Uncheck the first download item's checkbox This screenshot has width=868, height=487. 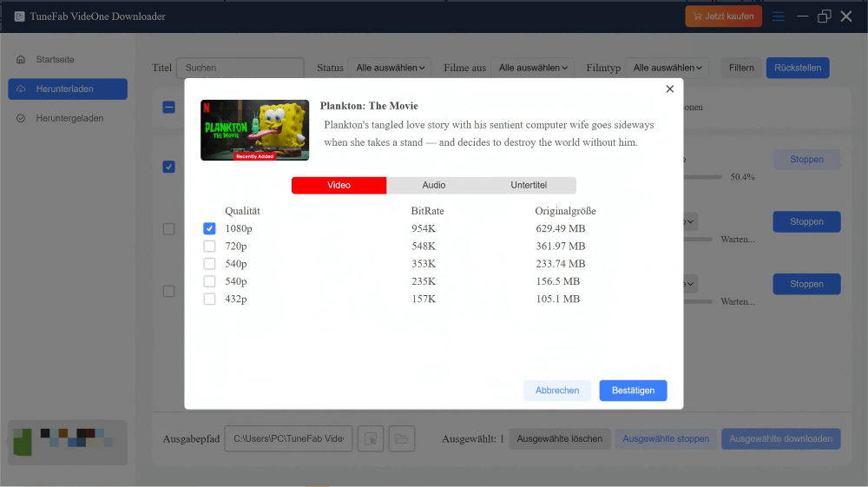169,167
